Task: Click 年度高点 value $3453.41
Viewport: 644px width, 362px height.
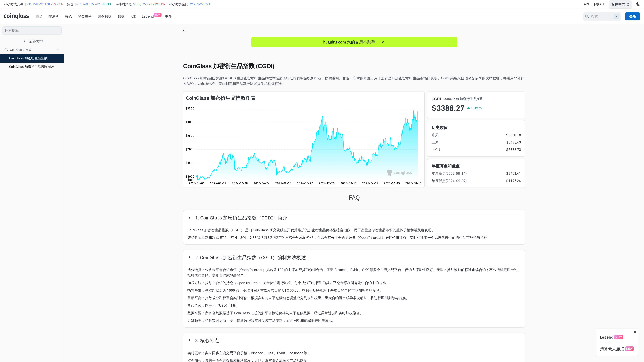Action: [x=513, y=174]
